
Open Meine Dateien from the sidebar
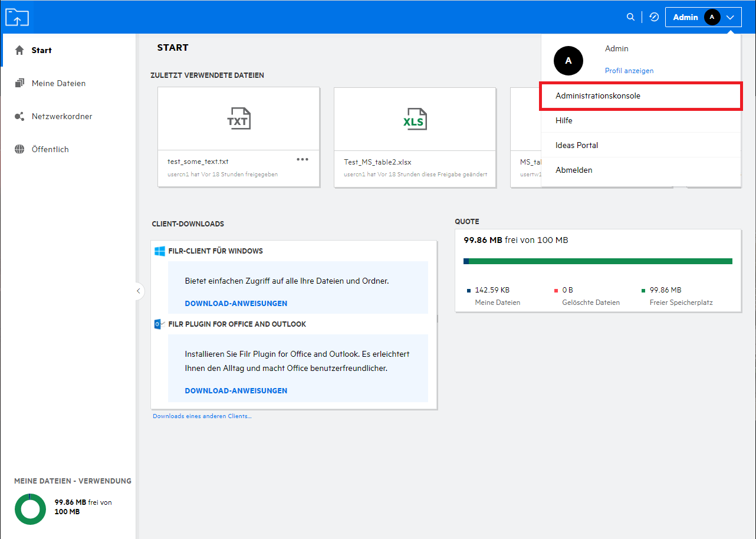[58, 83]
